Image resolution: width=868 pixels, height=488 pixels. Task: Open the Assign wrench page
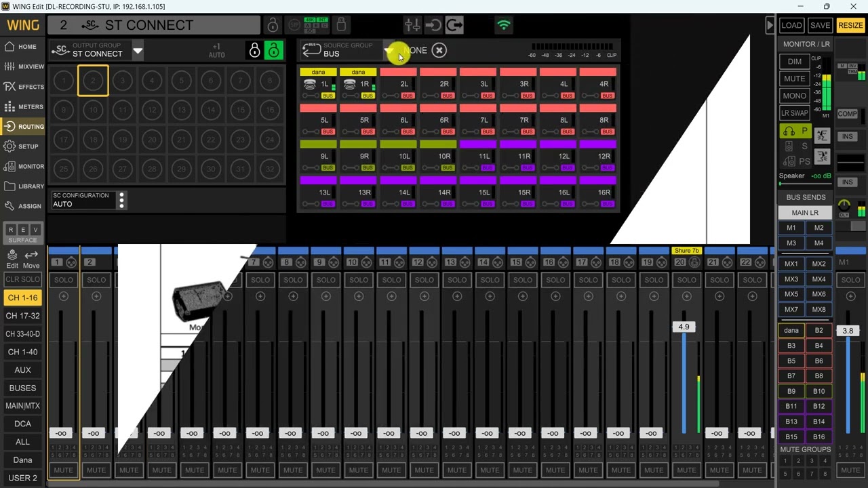22,206
